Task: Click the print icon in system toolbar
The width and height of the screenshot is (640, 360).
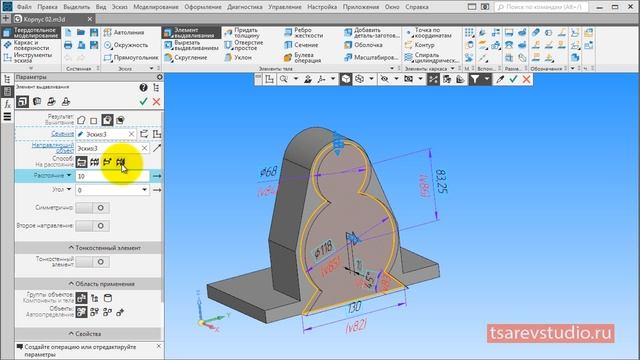Action: [68, 45]
